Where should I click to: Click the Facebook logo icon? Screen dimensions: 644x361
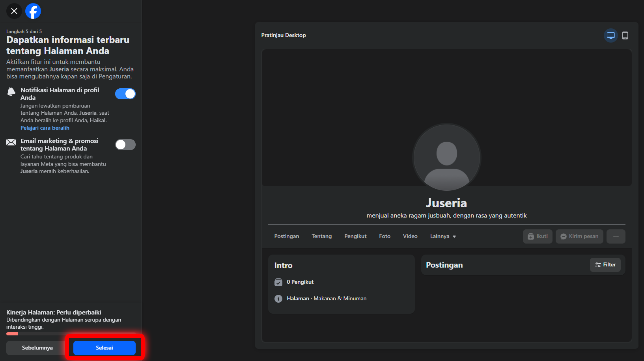[x=33, y=11]
